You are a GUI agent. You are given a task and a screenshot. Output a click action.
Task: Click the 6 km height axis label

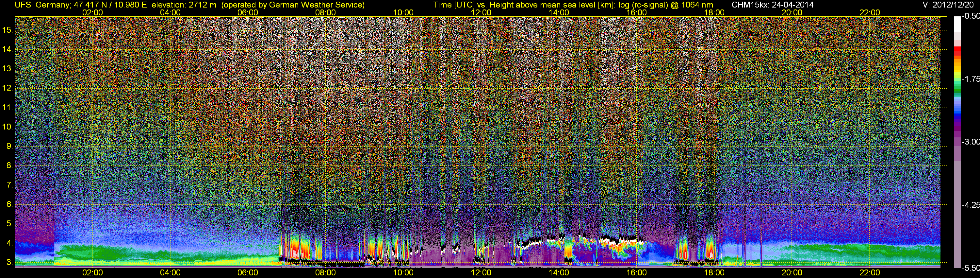[9, 204]
